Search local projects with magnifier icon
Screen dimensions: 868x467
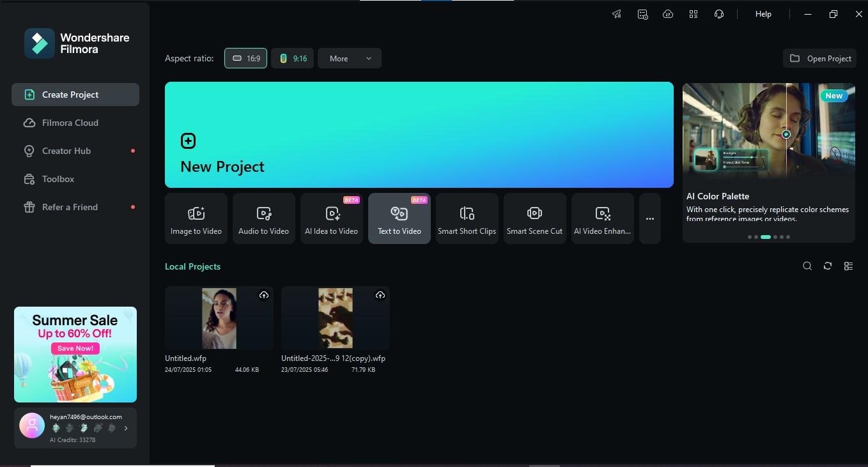807,266
